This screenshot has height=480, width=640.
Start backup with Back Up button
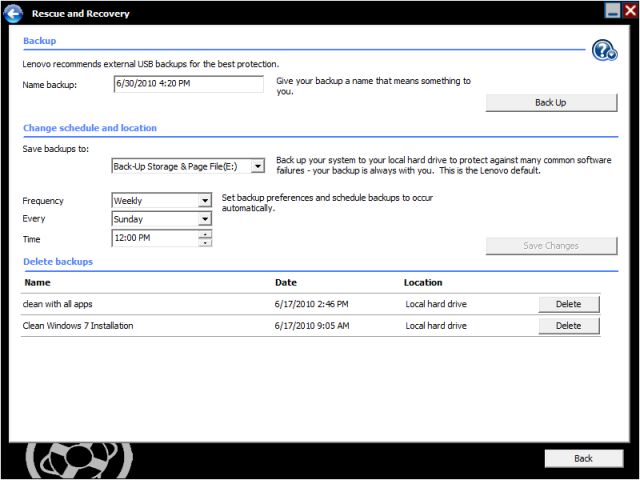click(x=551, y=102)
